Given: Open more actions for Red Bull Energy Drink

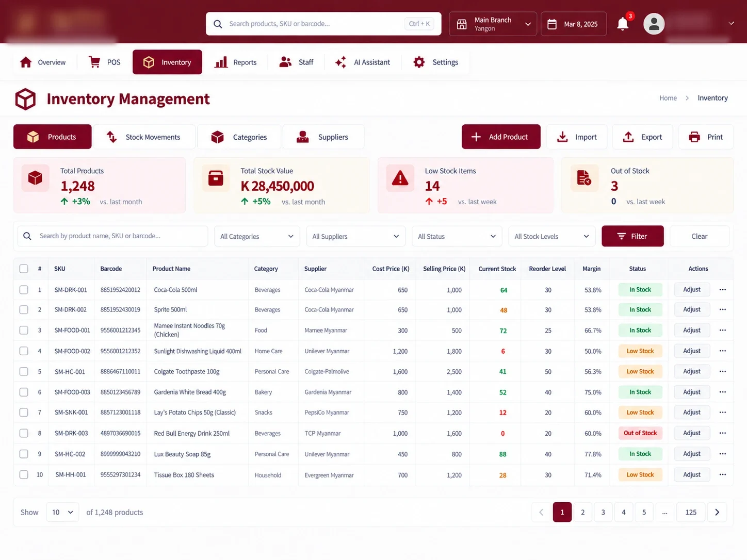Looking at the screenshot, I should click(x=723, y=433).
